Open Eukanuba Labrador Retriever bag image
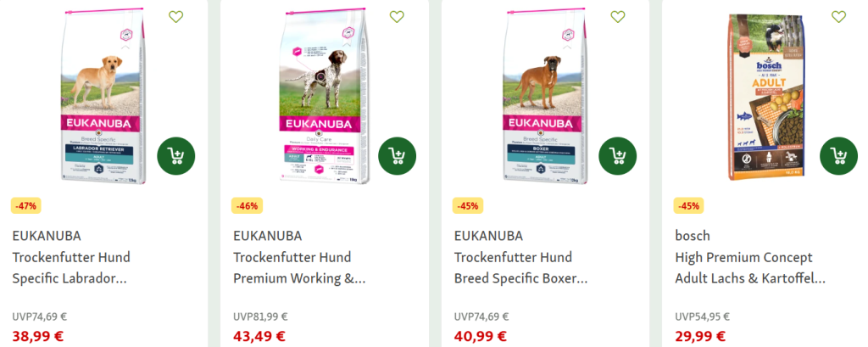This screenshot has height=347, width=868. [103, 96]
